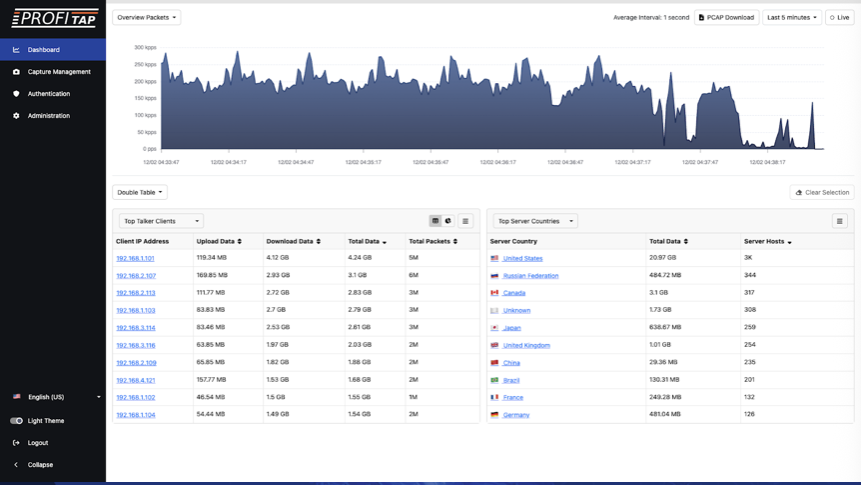Switch Top Talker Clients to table view

[x=435, y=221]
